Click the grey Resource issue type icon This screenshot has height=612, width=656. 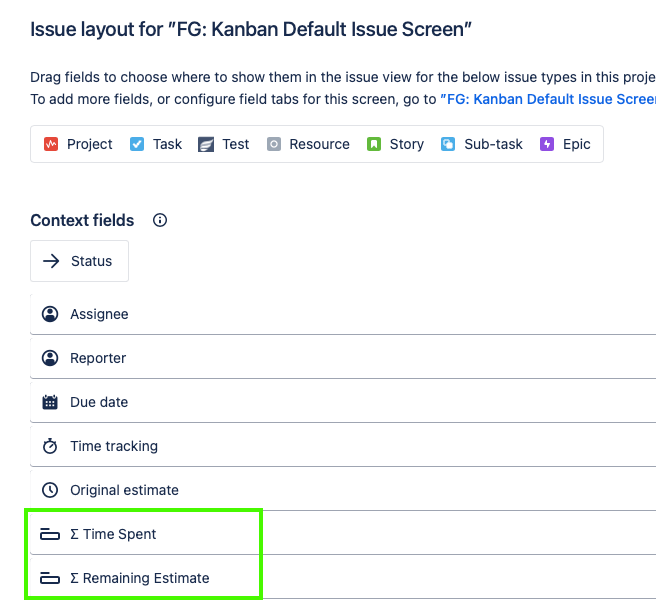point(274,144)
